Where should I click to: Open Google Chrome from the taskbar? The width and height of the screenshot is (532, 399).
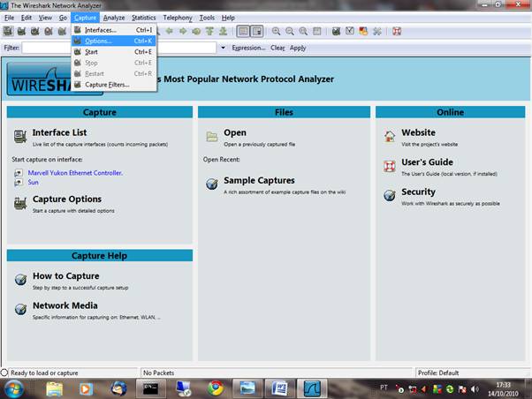216,387
